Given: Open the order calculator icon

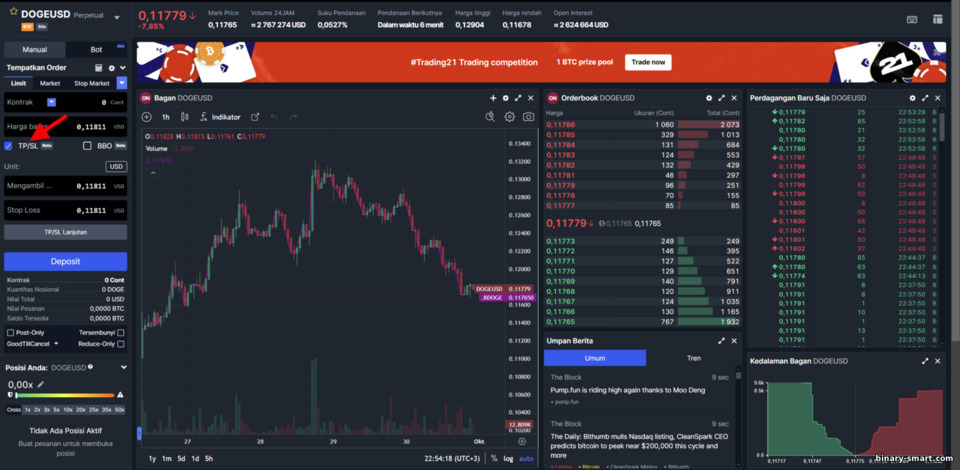Looking at the screenshot, I should (99, 68).
